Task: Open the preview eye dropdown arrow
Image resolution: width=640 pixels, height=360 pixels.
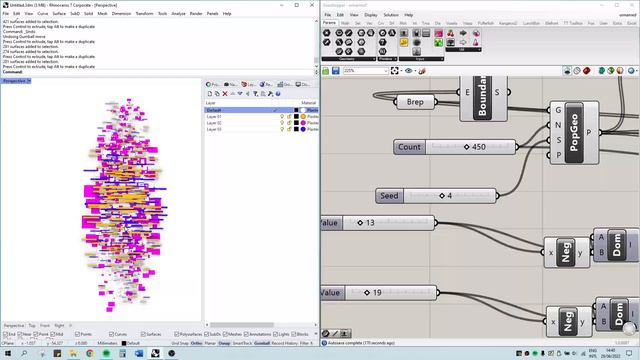Action: (415, 71)
